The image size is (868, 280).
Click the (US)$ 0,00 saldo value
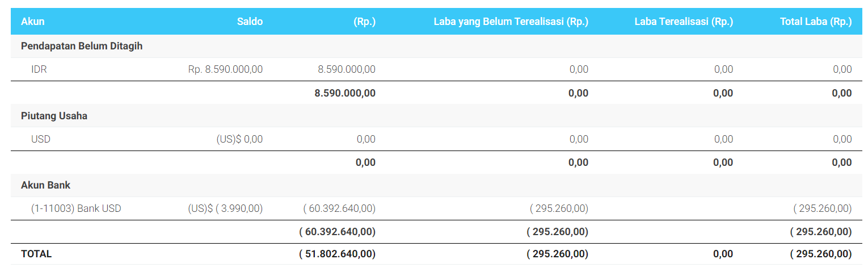(239, 139)
